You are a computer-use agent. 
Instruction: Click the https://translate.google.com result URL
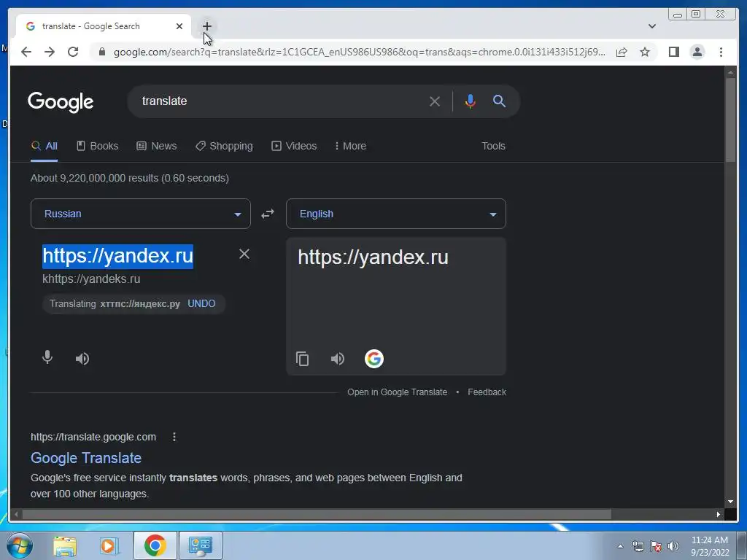[x=93, y=437]
